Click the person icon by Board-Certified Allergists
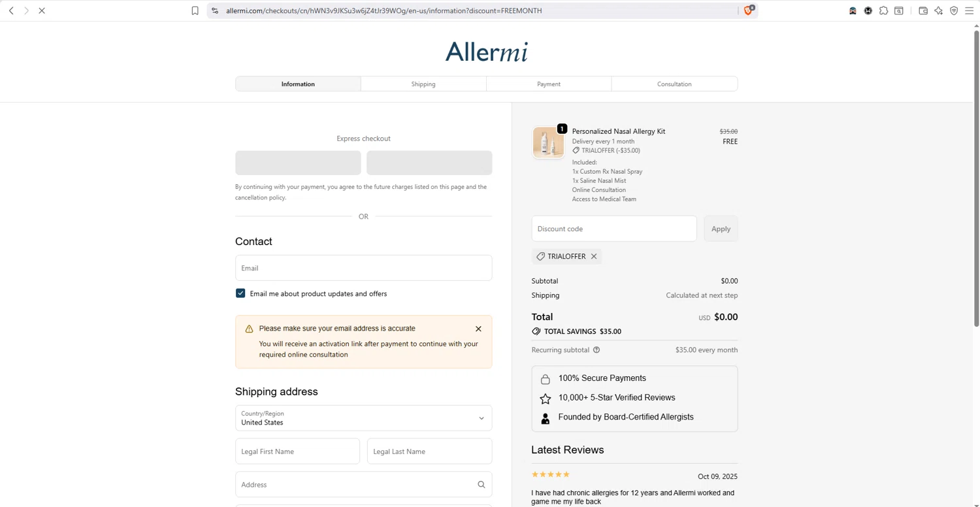 (546, 418)
